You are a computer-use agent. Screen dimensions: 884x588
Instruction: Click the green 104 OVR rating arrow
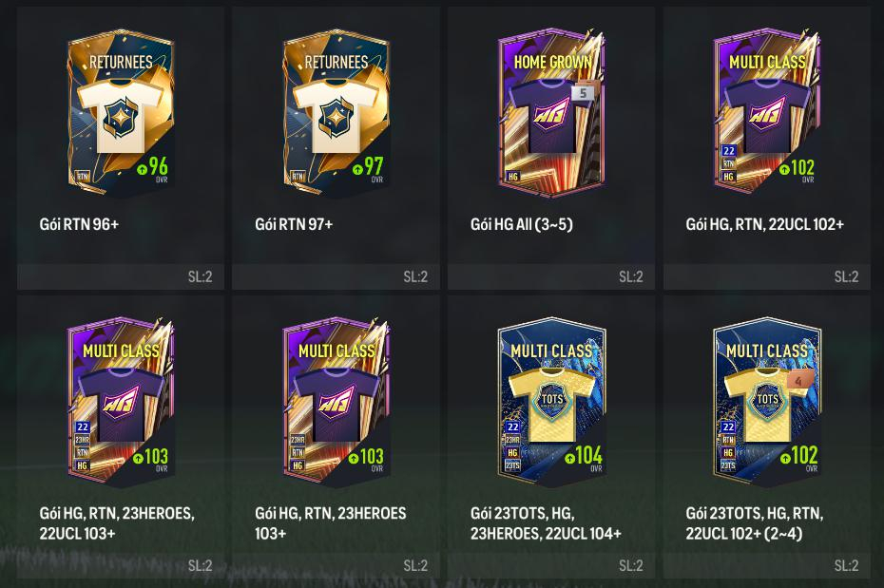click(x=569, y=458)
